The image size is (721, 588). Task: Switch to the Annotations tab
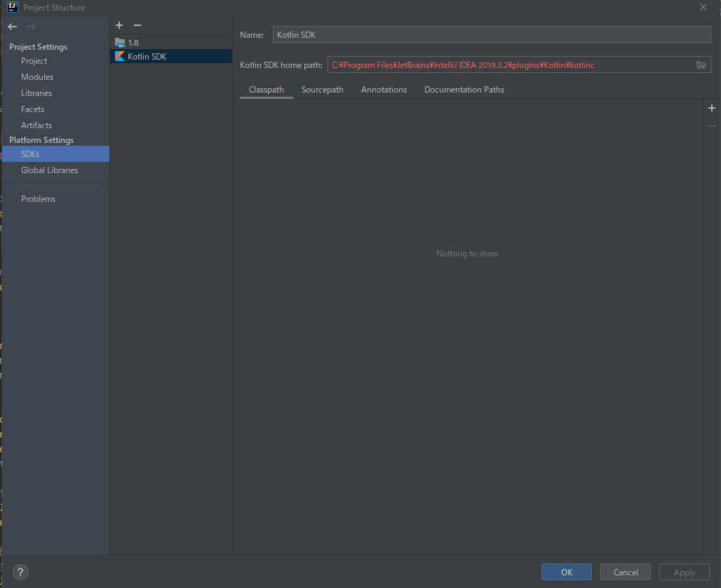click(x=384, y=90)
